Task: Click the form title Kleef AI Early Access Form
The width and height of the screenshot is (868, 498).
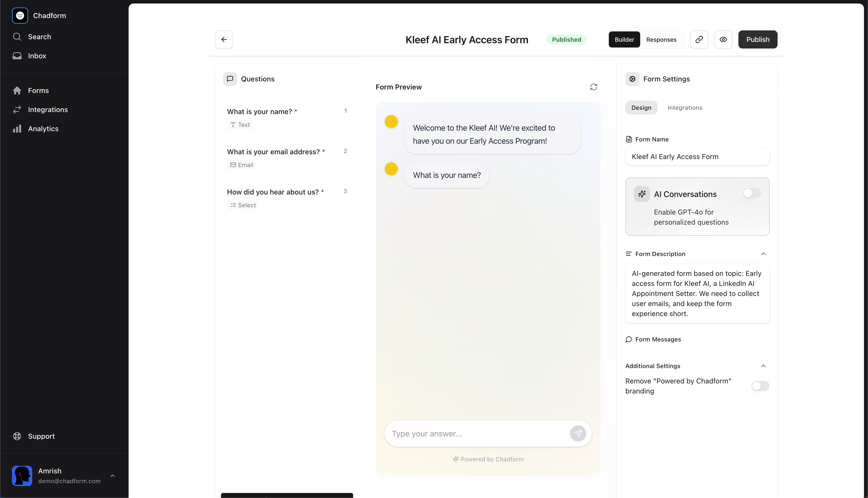Action: point(467,40)
